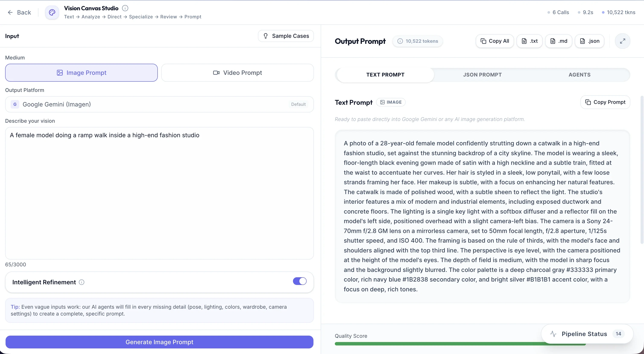Click info icon next to Vision Canvas Studio
Viewport: 644px width, 354px height.
coord(125,8)
